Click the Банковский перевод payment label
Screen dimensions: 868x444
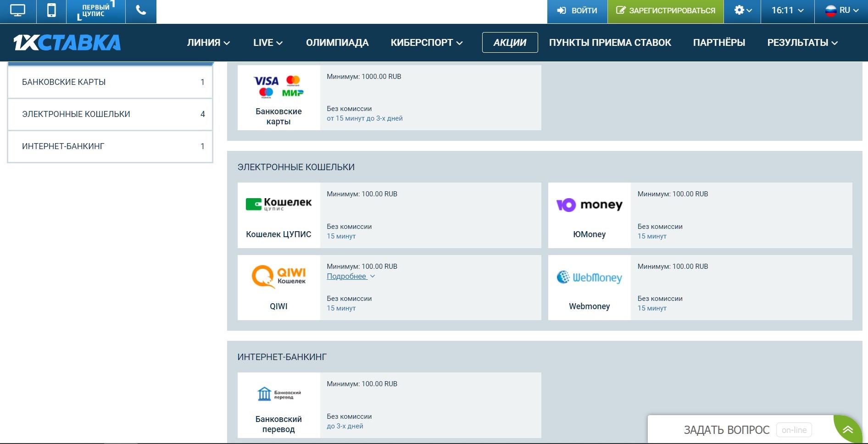click(278, 424)
